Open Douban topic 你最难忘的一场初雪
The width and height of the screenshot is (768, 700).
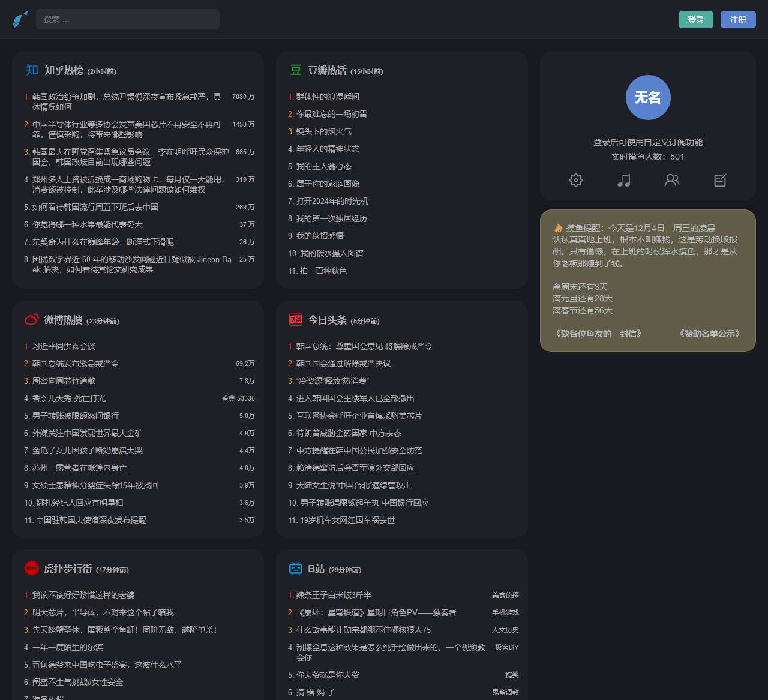click(x=331, y=114)
